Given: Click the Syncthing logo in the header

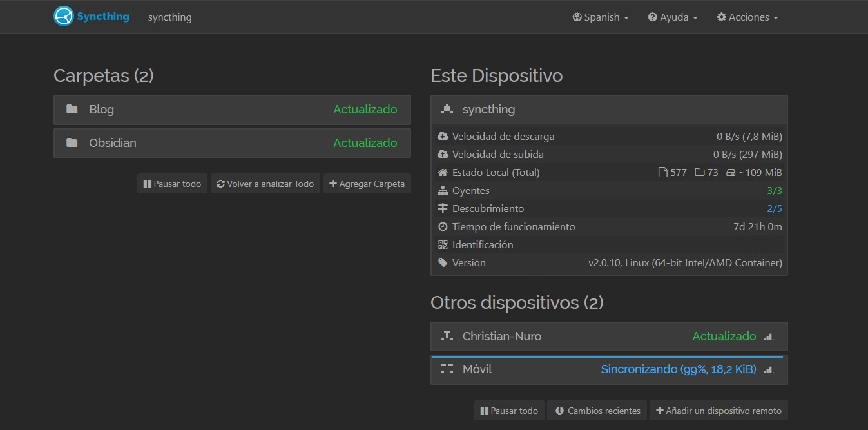Looking at the screenshot, I should (x=64, y=15).
